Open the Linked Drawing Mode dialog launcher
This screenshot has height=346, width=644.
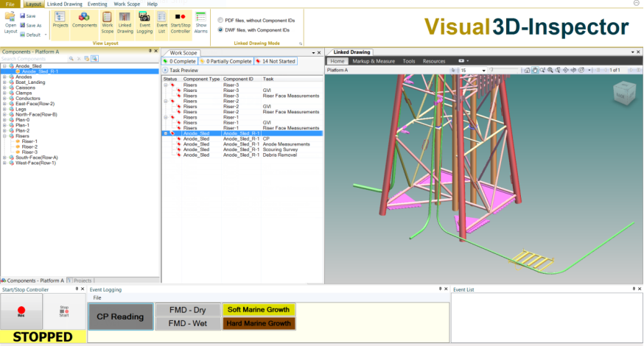[x=301, y=43]
